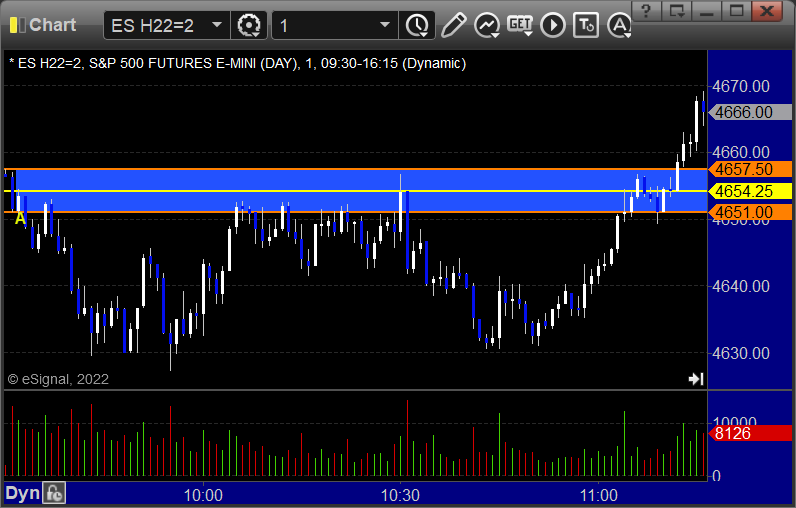Image resolution: width=796 pixels, height=508 pixels.
Task: Click the 4640.00 price axis label
Action: [x=741, y=286]
